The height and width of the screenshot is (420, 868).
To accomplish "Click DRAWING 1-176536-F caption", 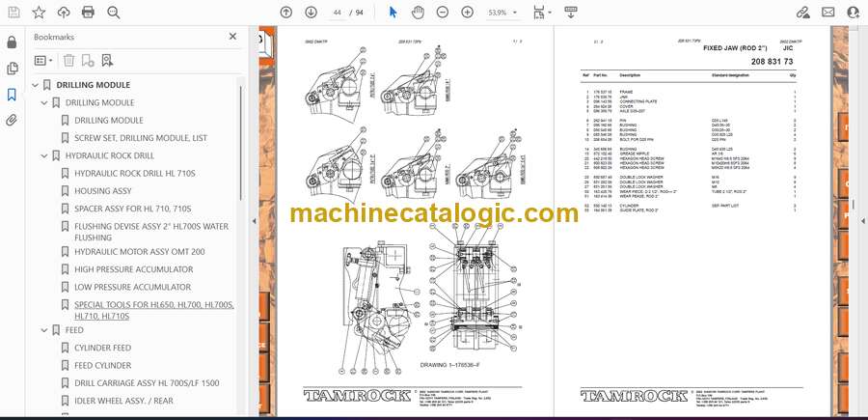I will [451, 365].
